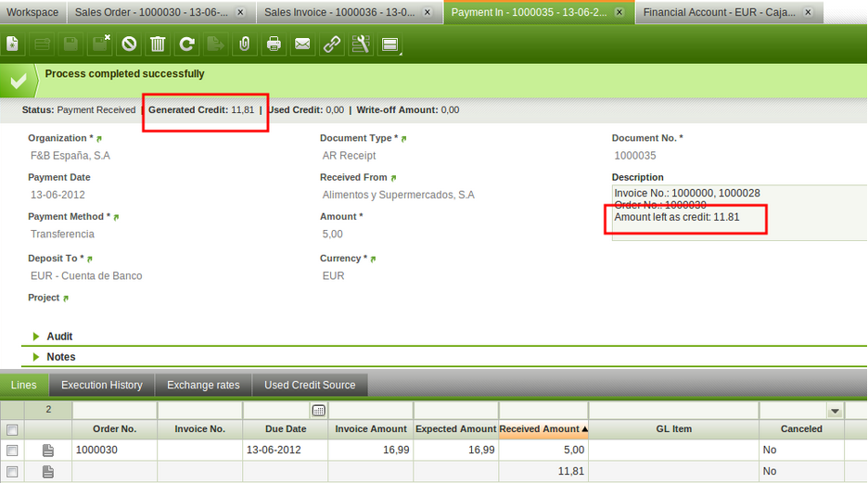The image size is (868, 483).
Task: Delete the record with the trash icon
Action: click(x=158, y=44)
